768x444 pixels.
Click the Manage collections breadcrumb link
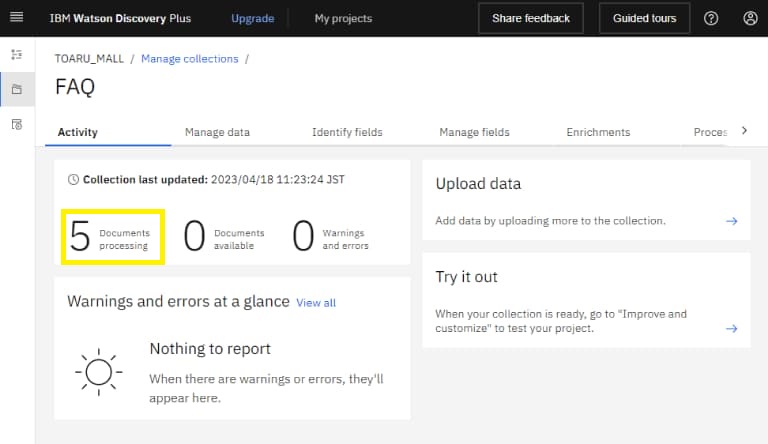(x=190, y=59)
